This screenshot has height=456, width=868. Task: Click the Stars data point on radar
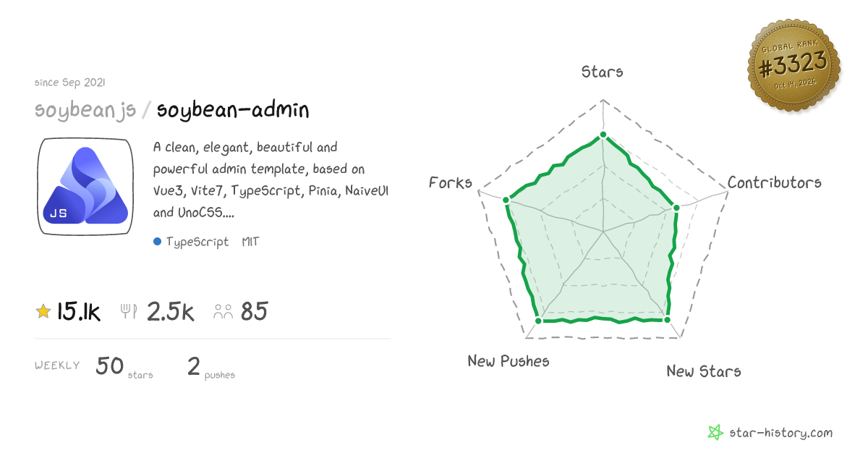603,135
